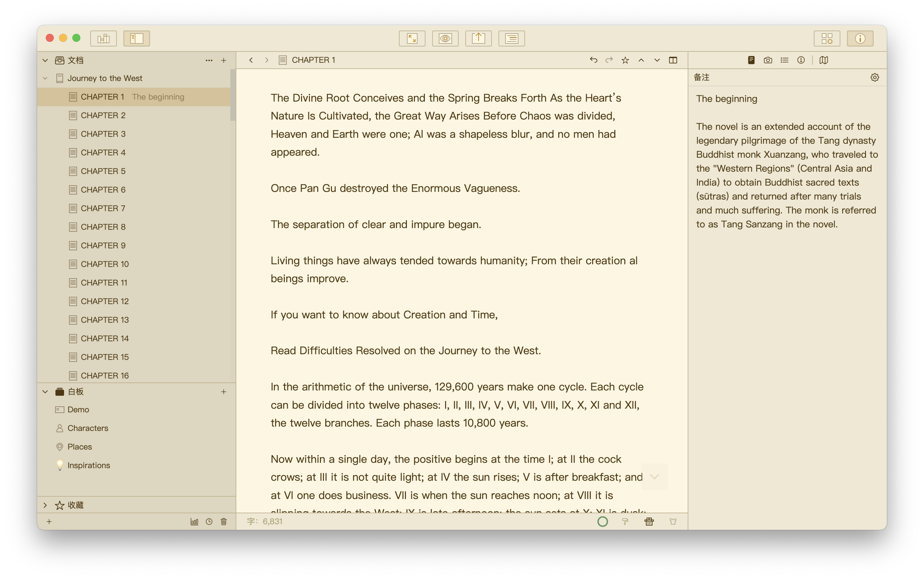This screenshot has width=924, height=579.
Task: Collapse the Journey to the West folder
Action: coord(45,78)
